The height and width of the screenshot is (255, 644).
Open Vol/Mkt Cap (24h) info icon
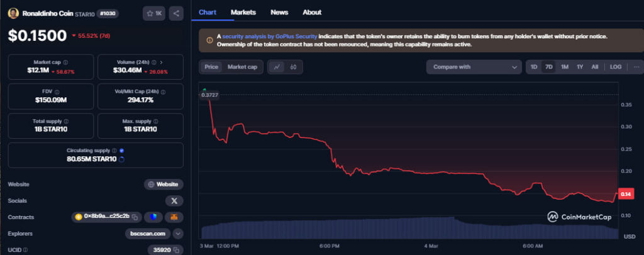164,92
